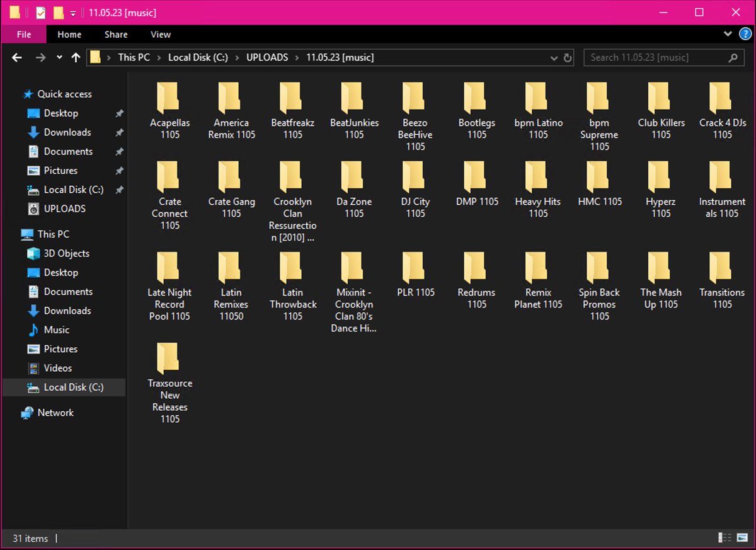Open the View ribbon tab

tap(161, 34)
